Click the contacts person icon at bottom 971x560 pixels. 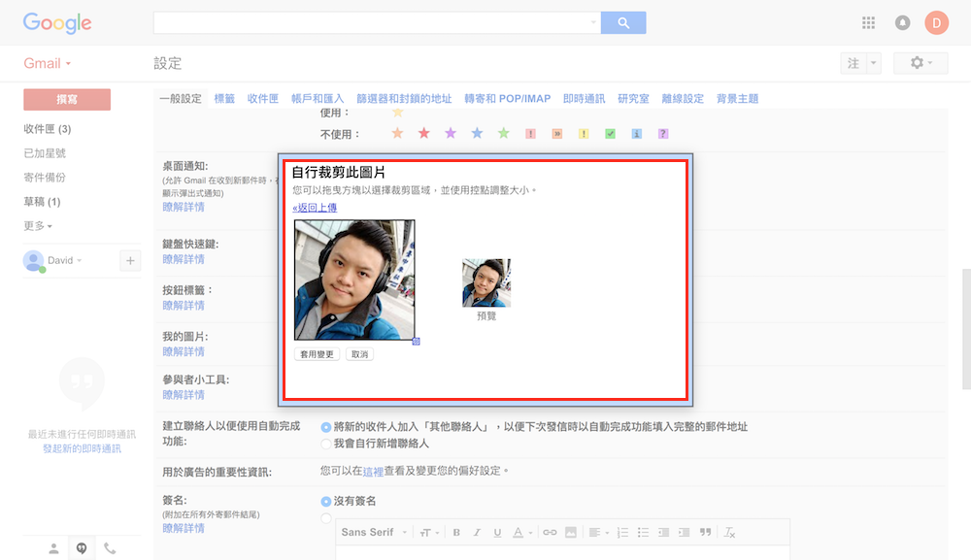tap(53, 548)
